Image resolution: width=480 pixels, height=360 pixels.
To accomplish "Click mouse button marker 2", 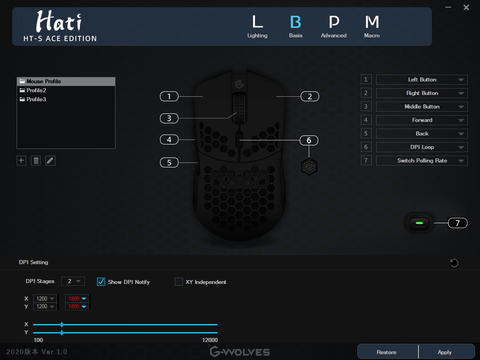I will tap(310, 97).
